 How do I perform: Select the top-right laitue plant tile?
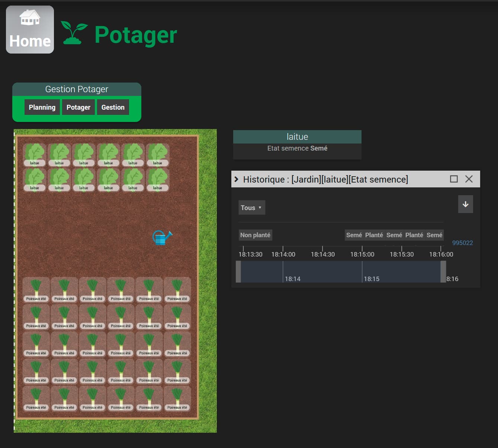(158, 155)
